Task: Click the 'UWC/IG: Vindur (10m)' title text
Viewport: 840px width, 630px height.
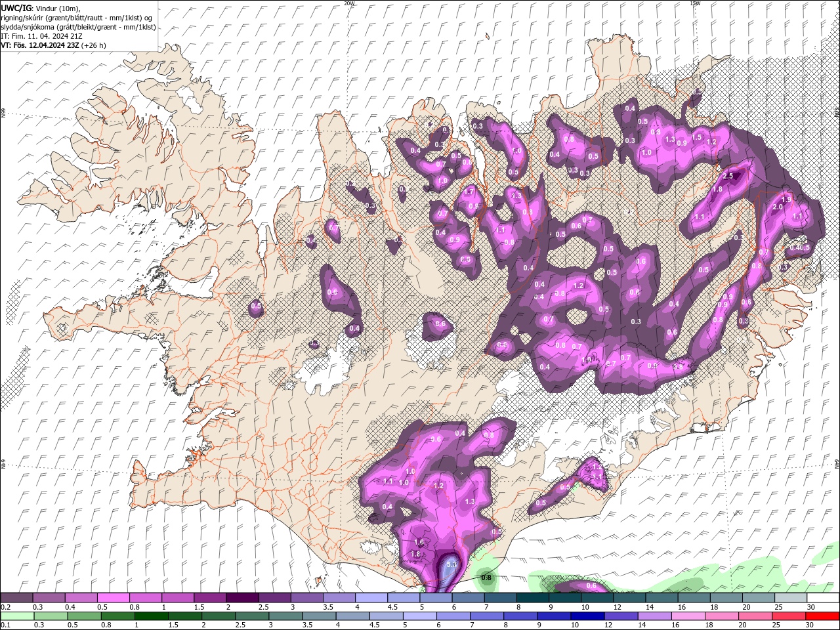Action: point(40,8)
